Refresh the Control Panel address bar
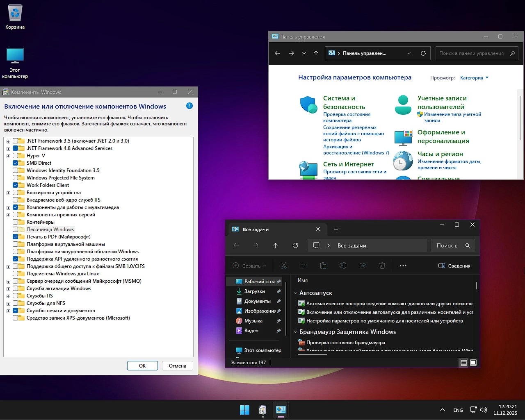The height and width of the screenshot is (420, 525). click(x=423, y=53)
